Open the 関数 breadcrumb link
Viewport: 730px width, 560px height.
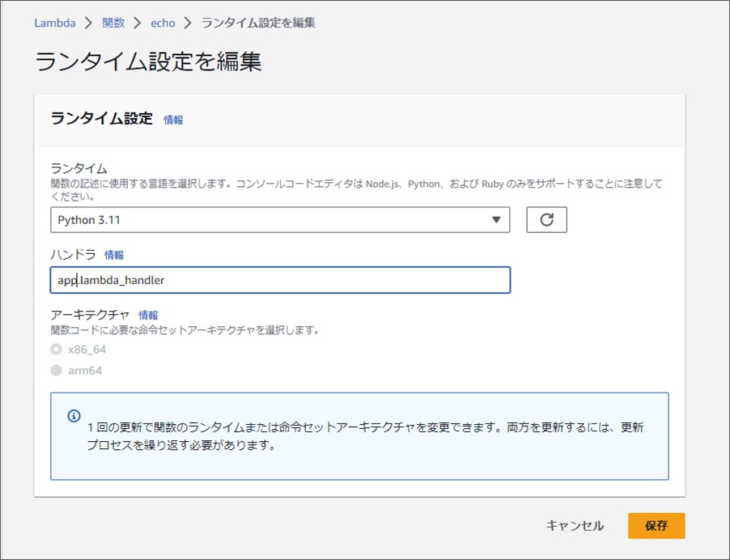(x=113, y=23)
